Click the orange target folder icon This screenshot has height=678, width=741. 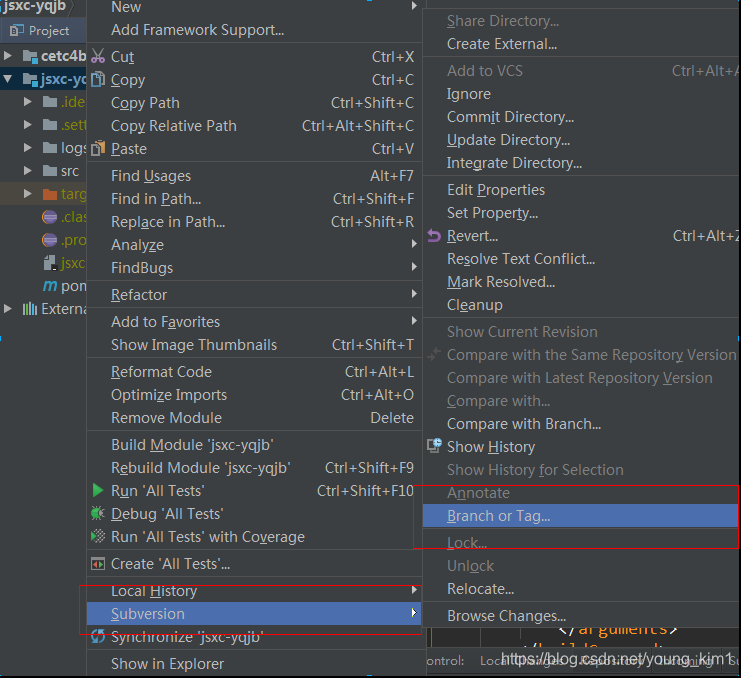tap(50, 194)
